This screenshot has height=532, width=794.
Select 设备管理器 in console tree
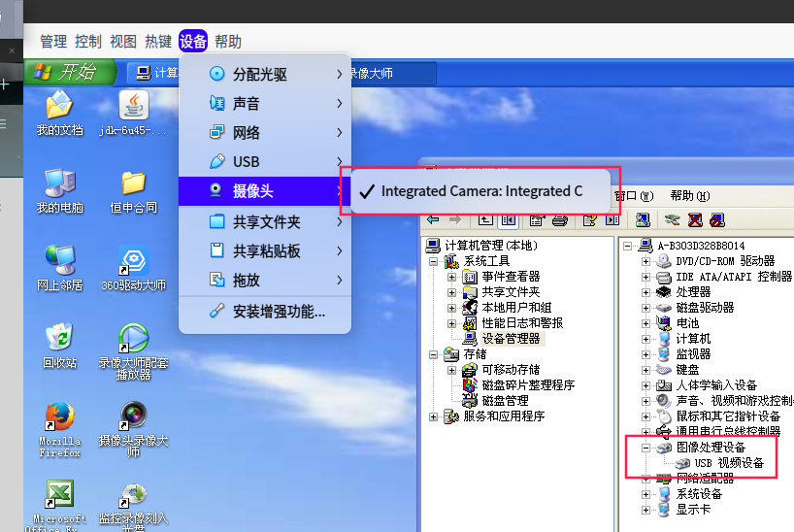[x=511, y=339]
